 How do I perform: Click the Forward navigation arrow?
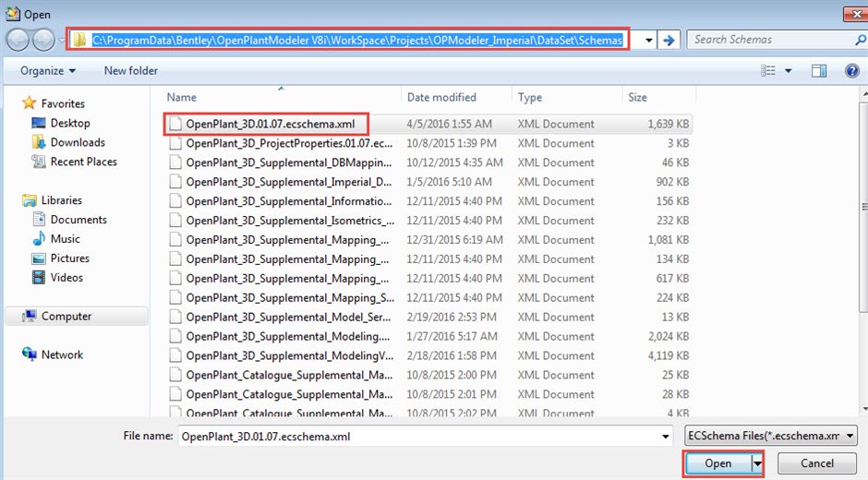pyautogui.click(x=43, y=40)
